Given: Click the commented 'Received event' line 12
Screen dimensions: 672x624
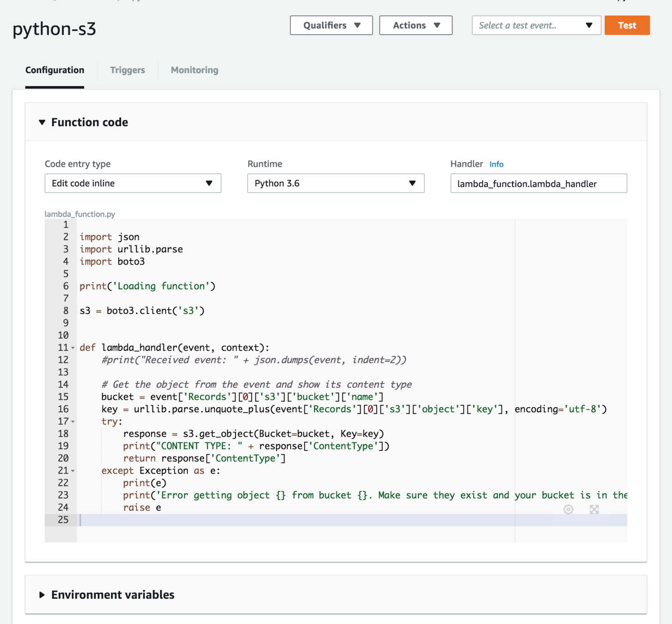Looking at the screenshot, I should 254,360.
